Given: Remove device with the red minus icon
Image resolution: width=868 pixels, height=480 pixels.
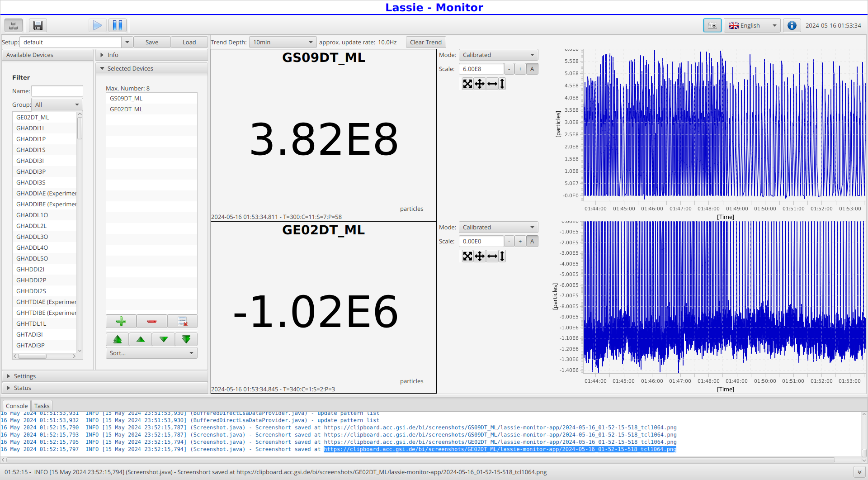Looking at the screenshot, I should click(x=152, y=321).
